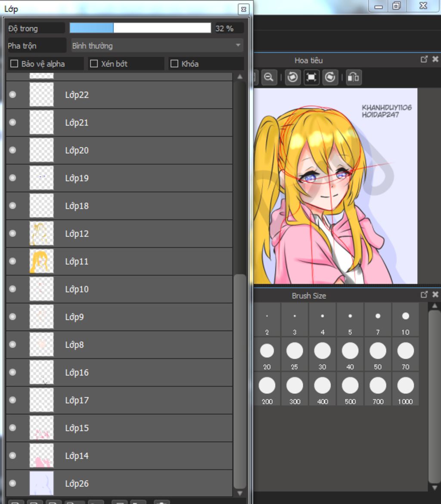Pick brush size 4
Screen dimensions: 441x504
coord(322,320)
